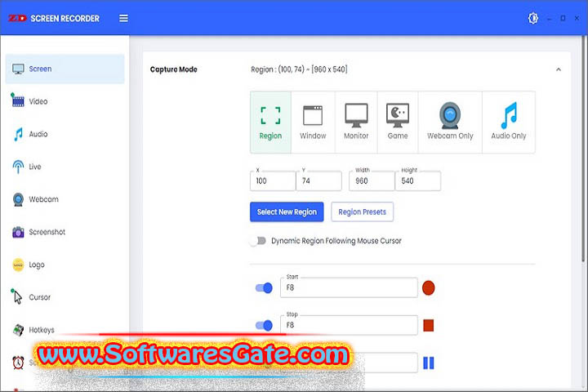
Task: Open Region Presets
Action: [363, 212]
